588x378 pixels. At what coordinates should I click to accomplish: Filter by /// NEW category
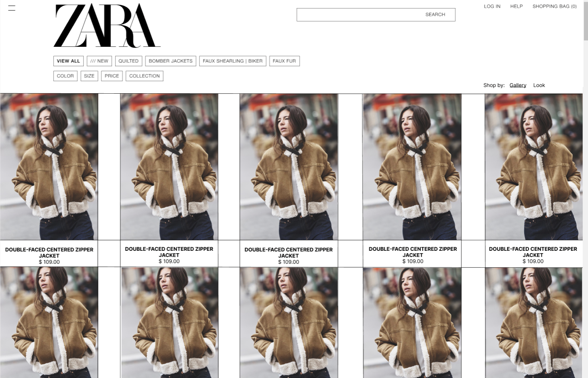[99, 61]
